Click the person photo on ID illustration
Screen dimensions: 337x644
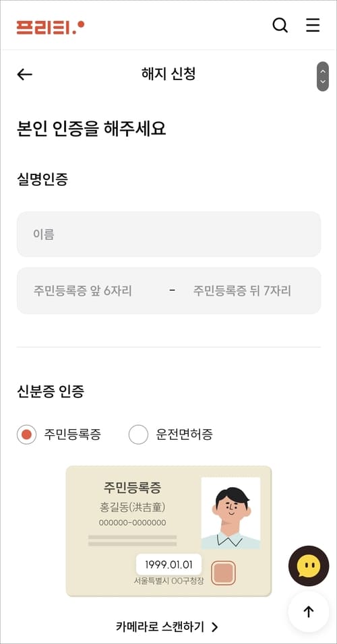tap(231, 513)
